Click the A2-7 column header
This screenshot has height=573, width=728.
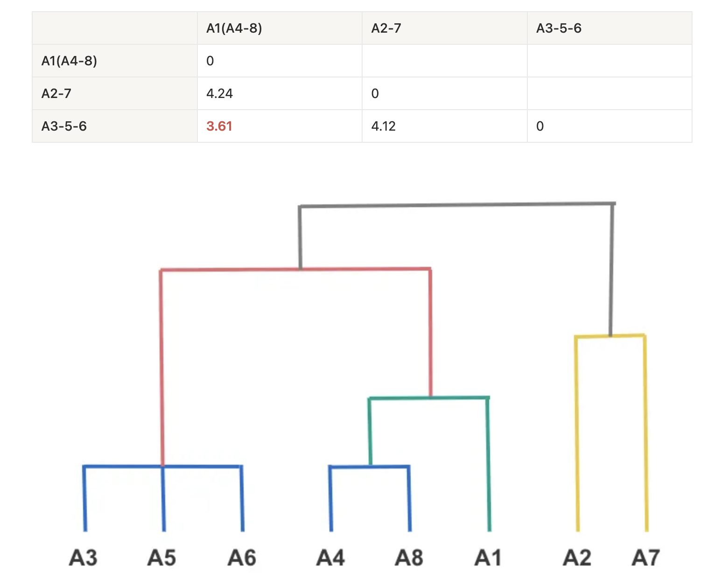[386, 28]
